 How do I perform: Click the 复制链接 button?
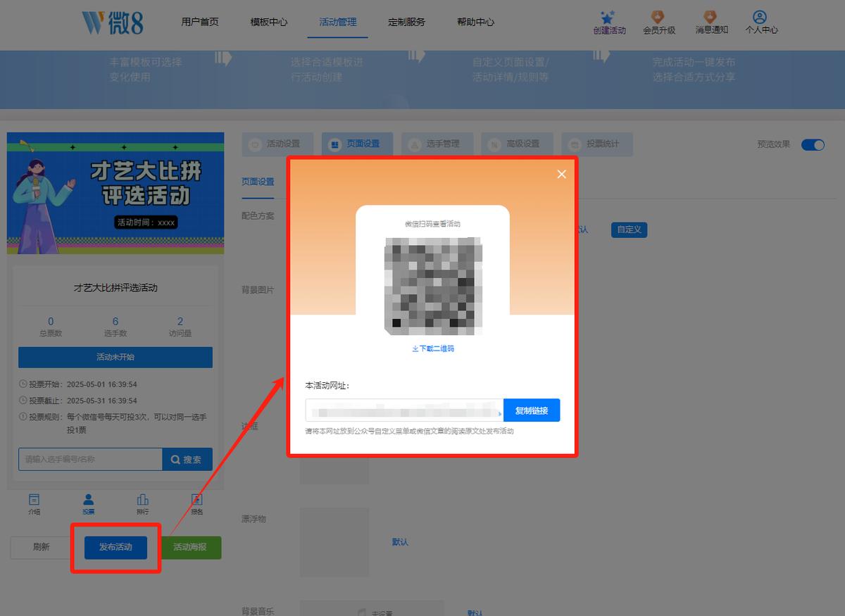tap(532, 410)
